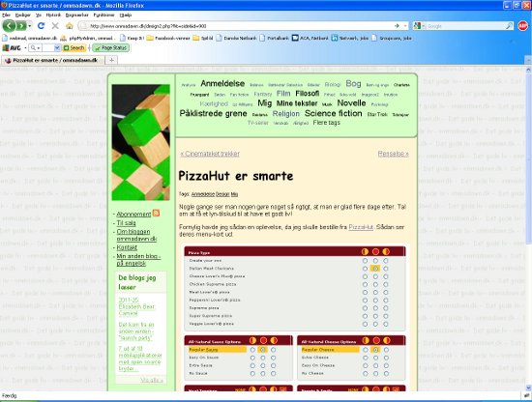Click the Google search engine icon
The width and height of the screenshot is (532, 402).
coord(417,26)
